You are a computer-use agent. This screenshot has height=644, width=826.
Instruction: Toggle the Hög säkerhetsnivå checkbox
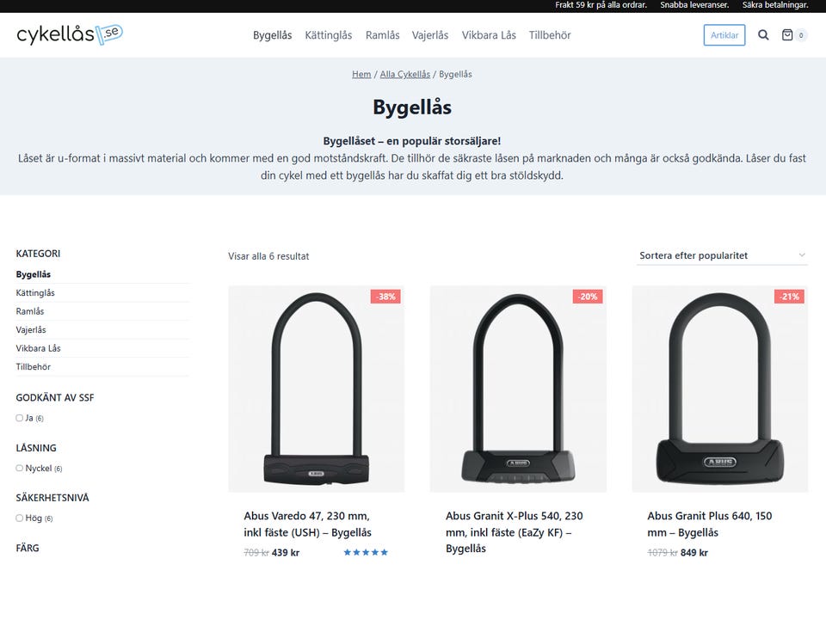point(20,518)
